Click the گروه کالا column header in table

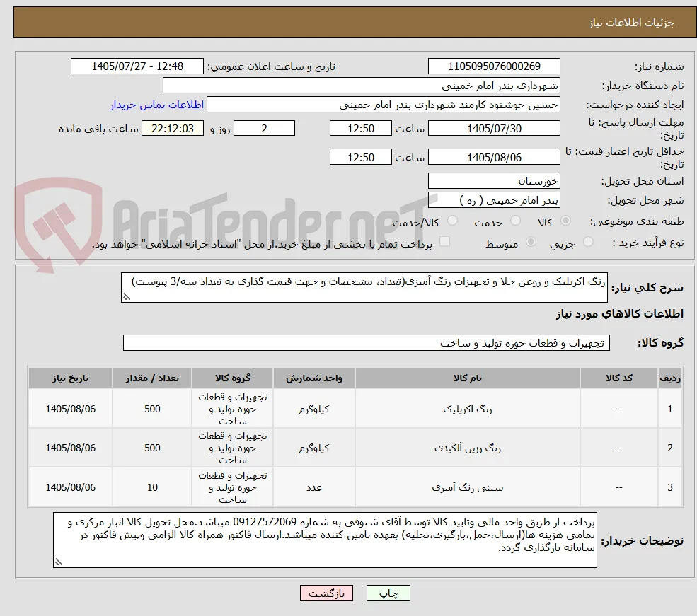pyautogui.click(x=233, y=378)
